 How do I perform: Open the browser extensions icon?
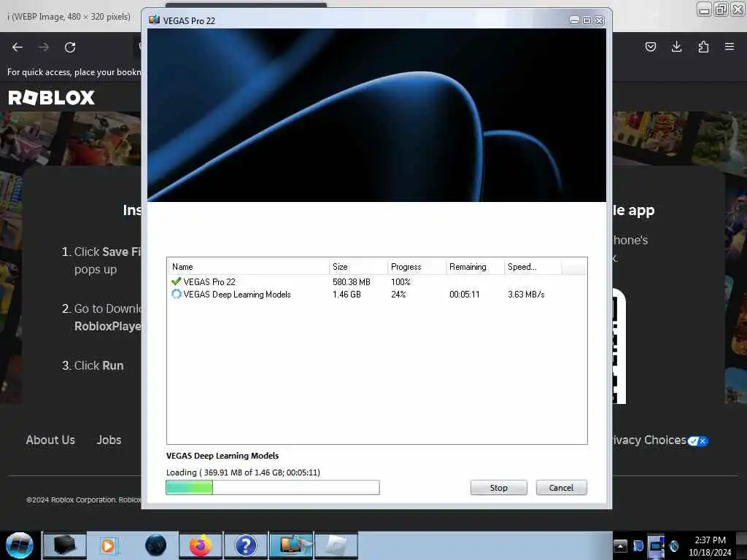tap(703, 47)
